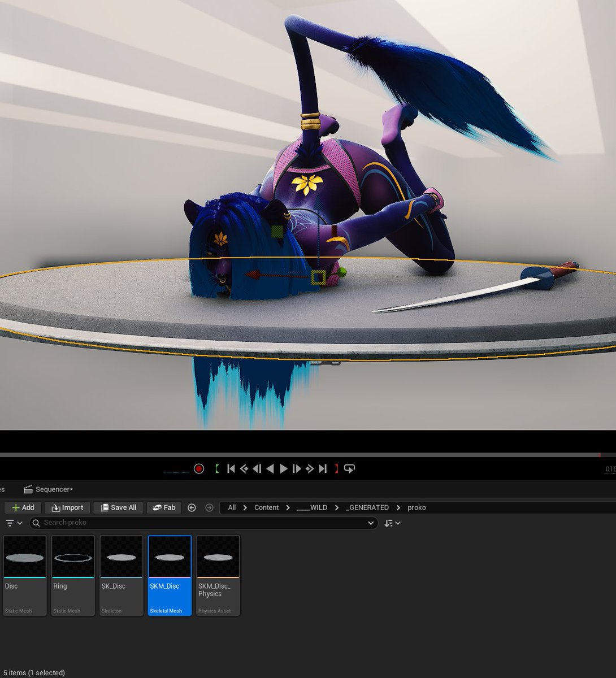
Task: Step forward one frame
Action: tap(296, 468)
